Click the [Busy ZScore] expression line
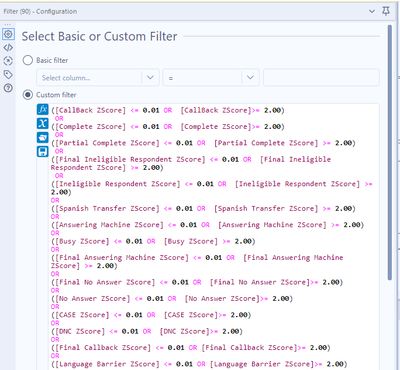The image size is (400, 370). click(x=153, y=241)
